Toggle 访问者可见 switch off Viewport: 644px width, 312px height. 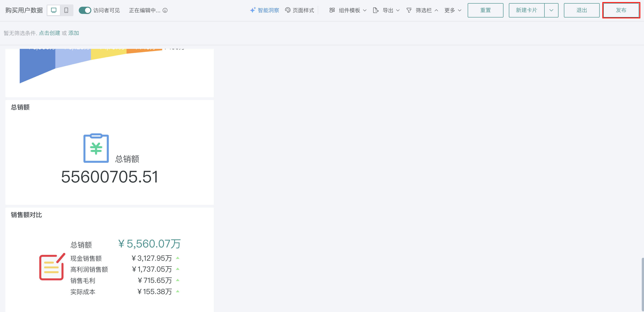(85, 10)
